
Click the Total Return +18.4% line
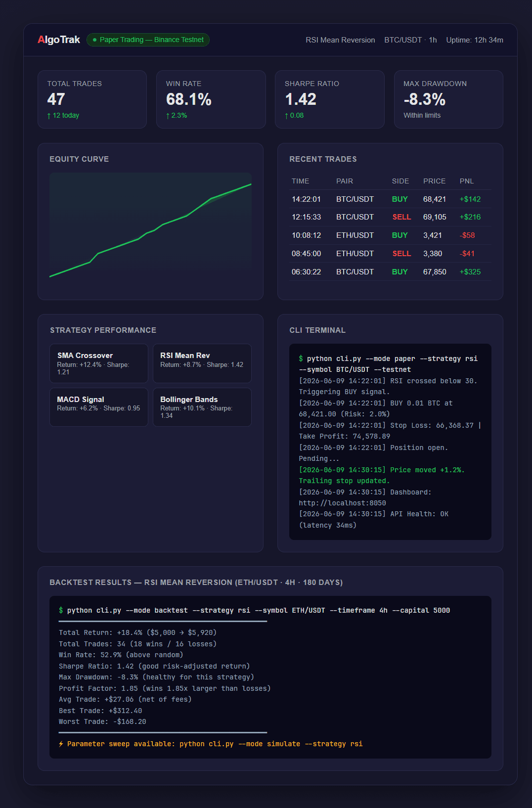point(137,632)
